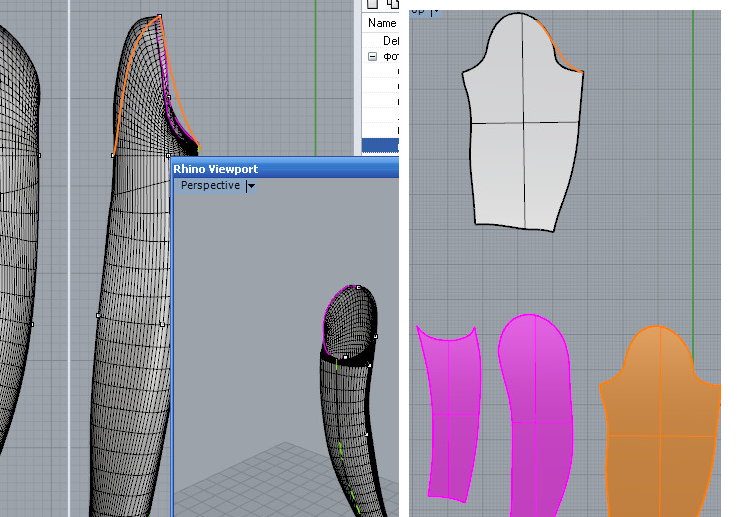
Task: Click the new layer icon in layer panel
Action: pos(374,4)
